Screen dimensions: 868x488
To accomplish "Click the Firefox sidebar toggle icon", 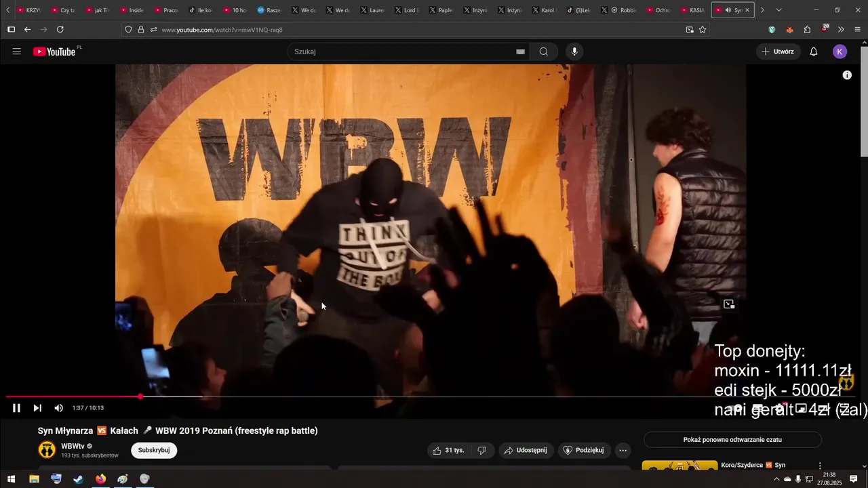I will [x=11, y=30].
